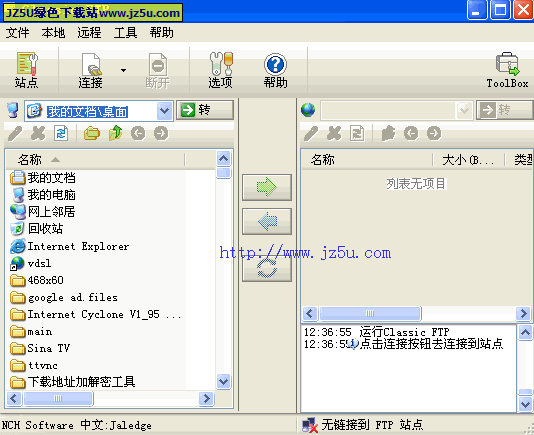The image size is (534, 435).
Task: Click the remote rename pencil icon
Action: pos(311,133)
